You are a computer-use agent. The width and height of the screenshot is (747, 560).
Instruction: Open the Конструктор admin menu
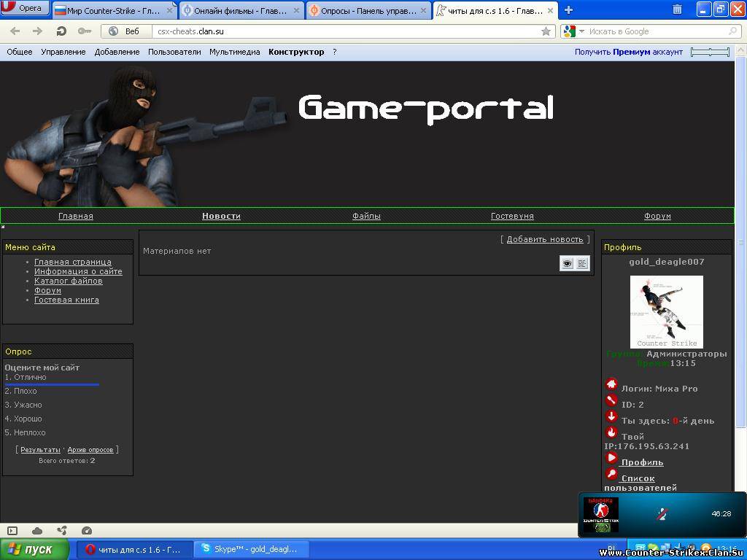pos(296,52)
